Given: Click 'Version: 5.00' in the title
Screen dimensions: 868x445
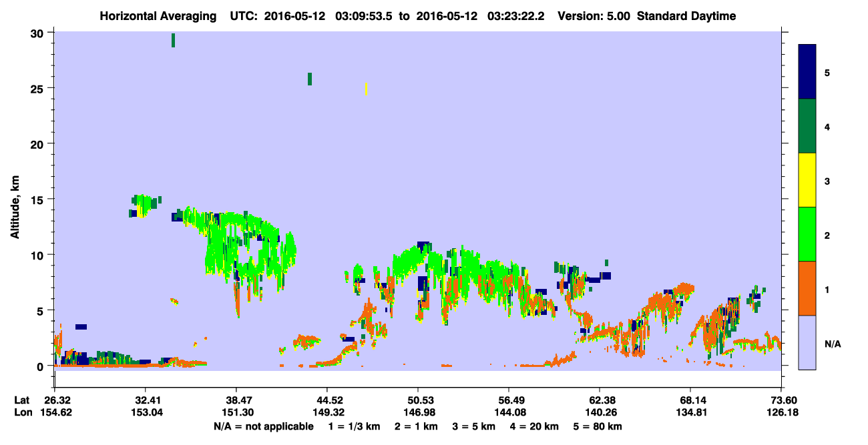Looking at the screenshot, I should pos(594,16).
